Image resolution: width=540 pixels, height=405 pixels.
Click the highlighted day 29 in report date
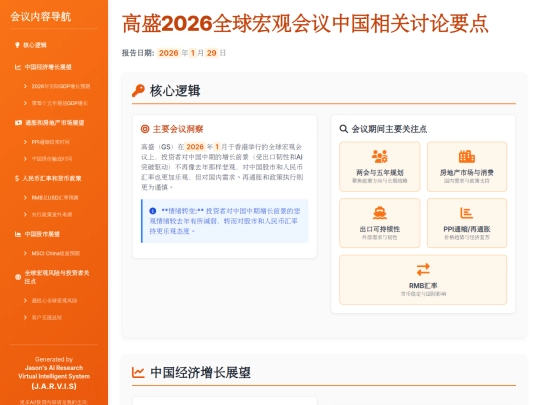211,53
